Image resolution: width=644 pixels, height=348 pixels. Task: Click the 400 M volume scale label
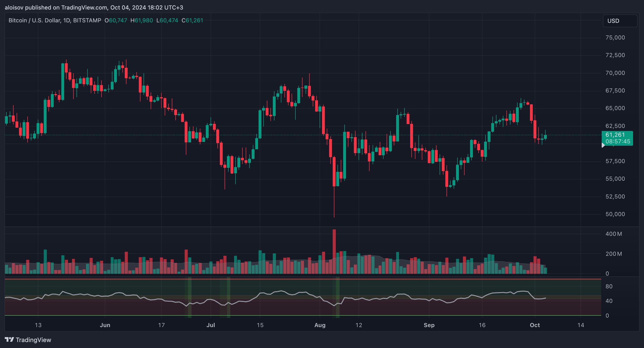614,234
